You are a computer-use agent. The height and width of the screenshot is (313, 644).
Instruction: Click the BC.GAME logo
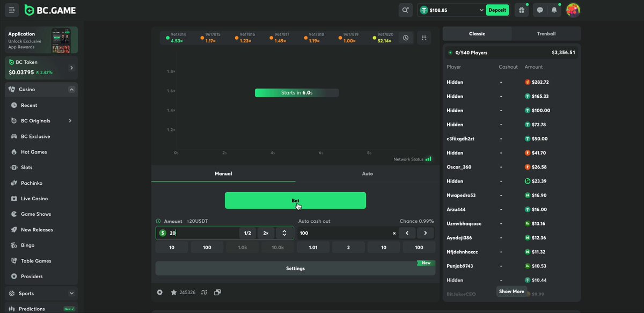50,10
